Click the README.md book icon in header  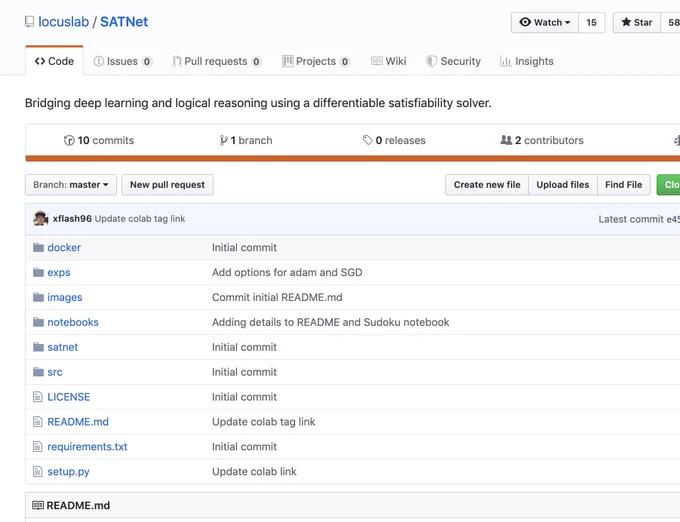tap(38, 505)
